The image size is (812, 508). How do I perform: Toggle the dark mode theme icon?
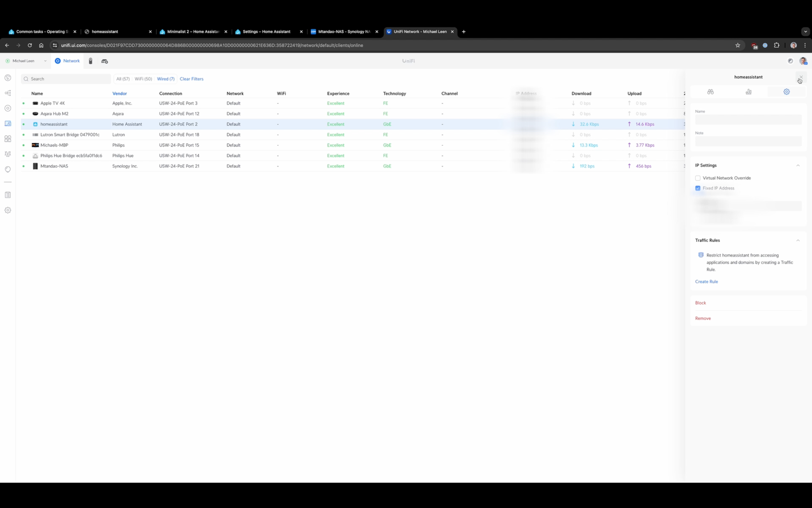tap(790, 61)
